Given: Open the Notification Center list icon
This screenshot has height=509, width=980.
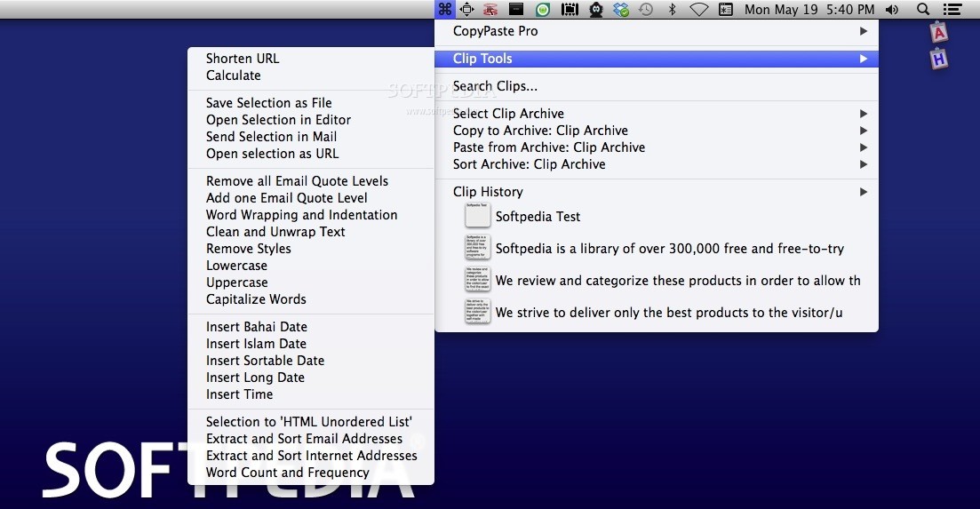Looking at the screenshot, I should click(x=952, y=10).
